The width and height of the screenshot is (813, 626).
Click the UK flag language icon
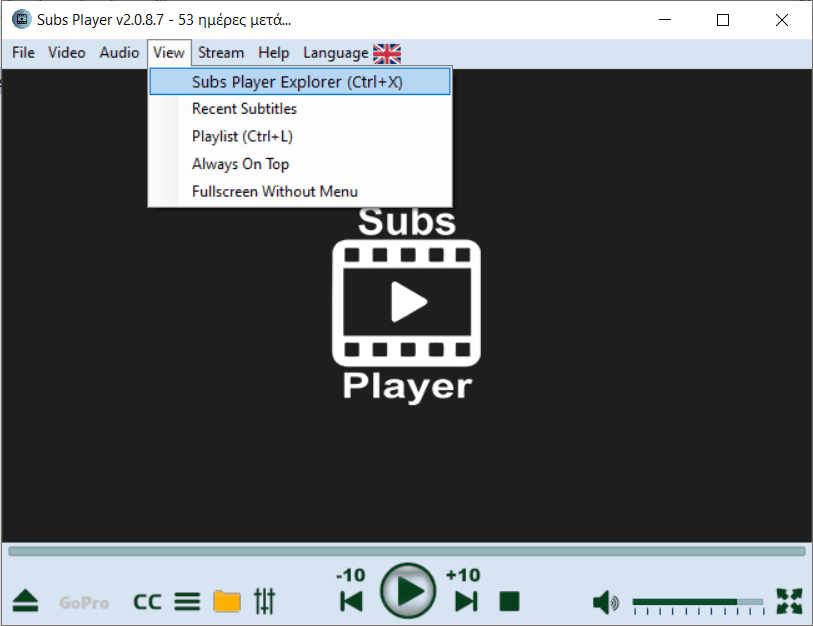[x=387, y=53]
